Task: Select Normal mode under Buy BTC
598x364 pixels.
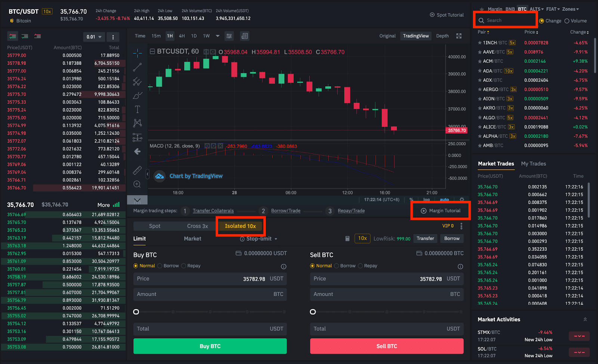Action: coord(136,266)
